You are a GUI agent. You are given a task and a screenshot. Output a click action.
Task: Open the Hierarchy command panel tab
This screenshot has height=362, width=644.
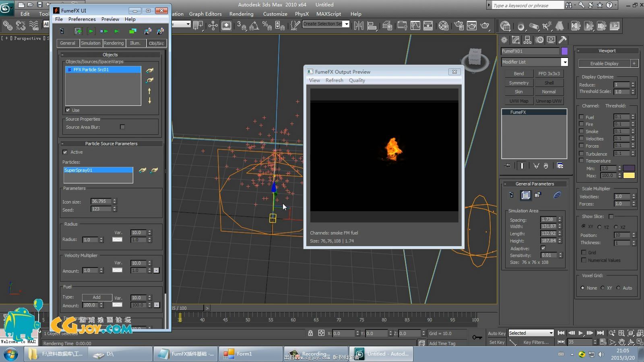pos(527,40)
